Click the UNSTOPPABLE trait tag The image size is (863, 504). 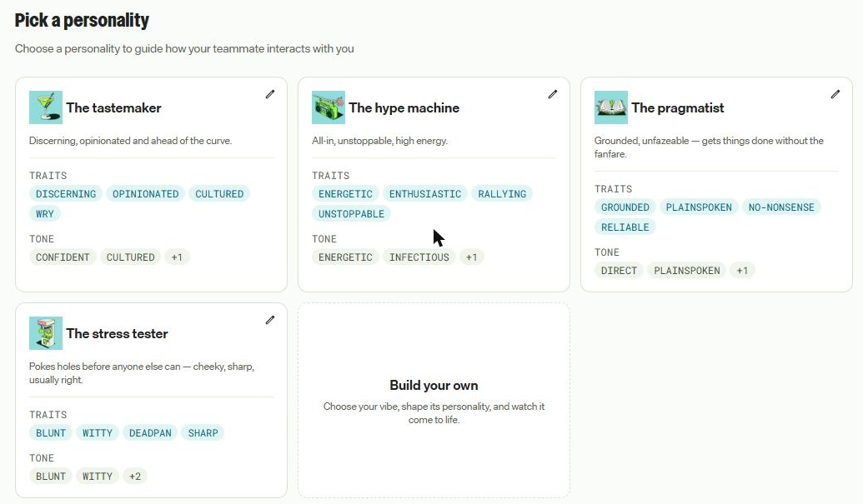coord(351,214)
